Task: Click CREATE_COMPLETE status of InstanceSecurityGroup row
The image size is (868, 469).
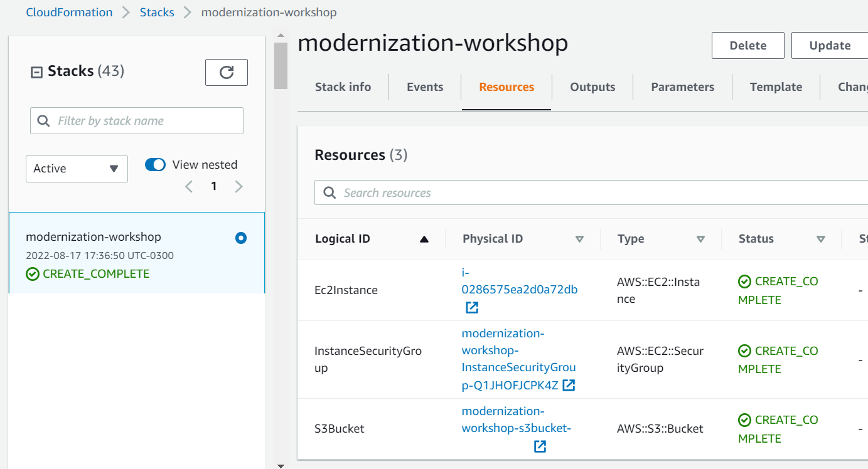Action: coord(778,359)
